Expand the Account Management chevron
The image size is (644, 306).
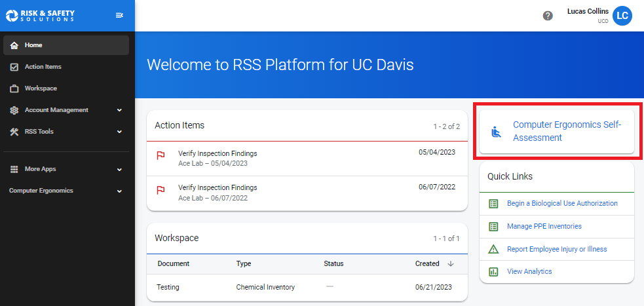[119, 110]
